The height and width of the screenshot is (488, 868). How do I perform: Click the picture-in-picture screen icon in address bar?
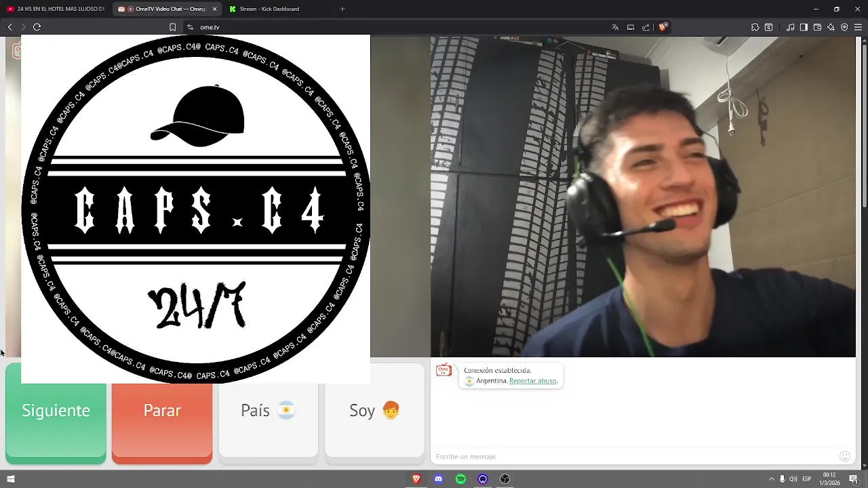point(631,27)
